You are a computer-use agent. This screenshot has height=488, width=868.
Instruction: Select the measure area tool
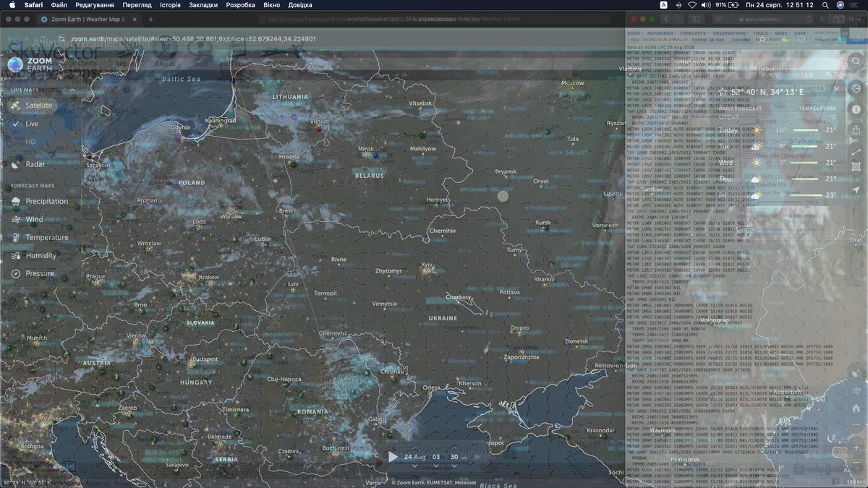pyautogui.click(x=856, y=167)
